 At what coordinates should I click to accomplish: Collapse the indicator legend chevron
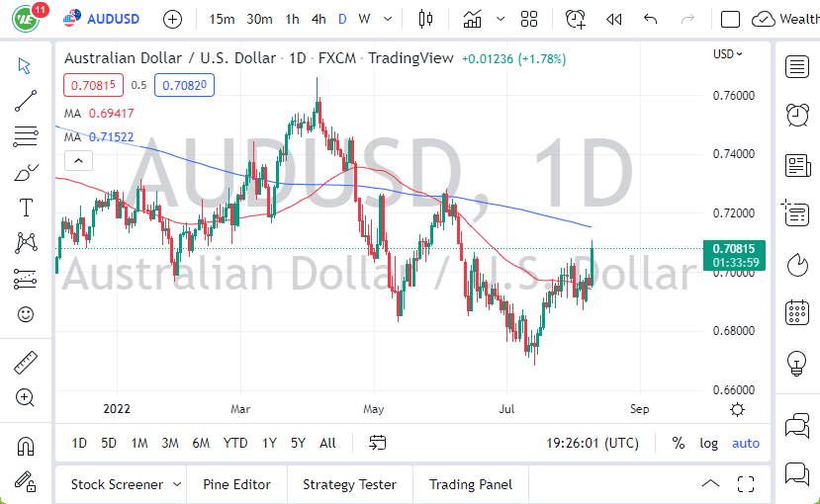(x=78, y=160)
